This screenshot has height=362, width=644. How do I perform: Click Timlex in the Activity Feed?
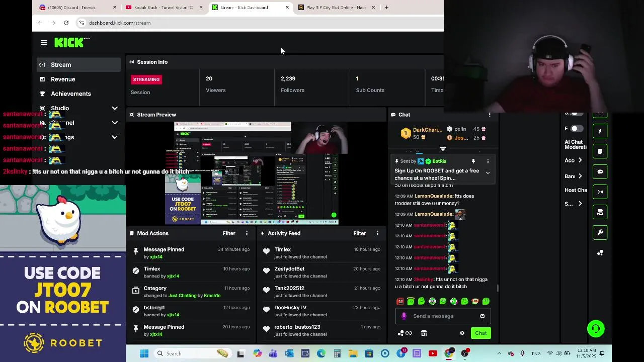point(282,249)
